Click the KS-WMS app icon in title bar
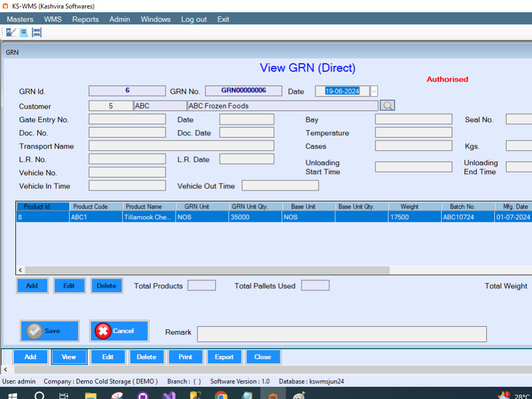The height and width of the screenshot is (399, 532). click(5, 6)
